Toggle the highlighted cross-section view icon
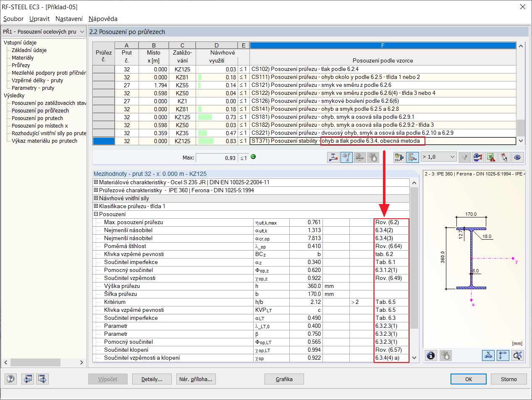Viewport: 532px width, 400px height. [346, 157]
